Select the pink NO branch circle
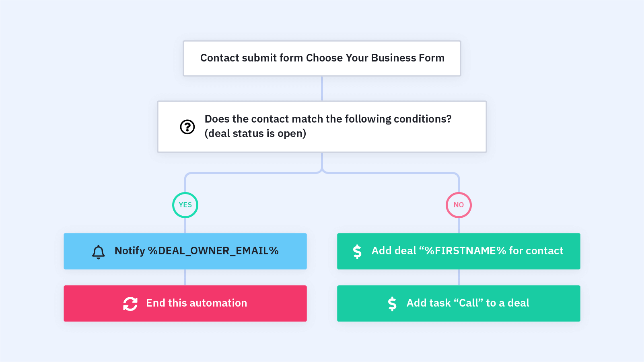The height and width of the screenshot is (362, 644). pos(459,205)
